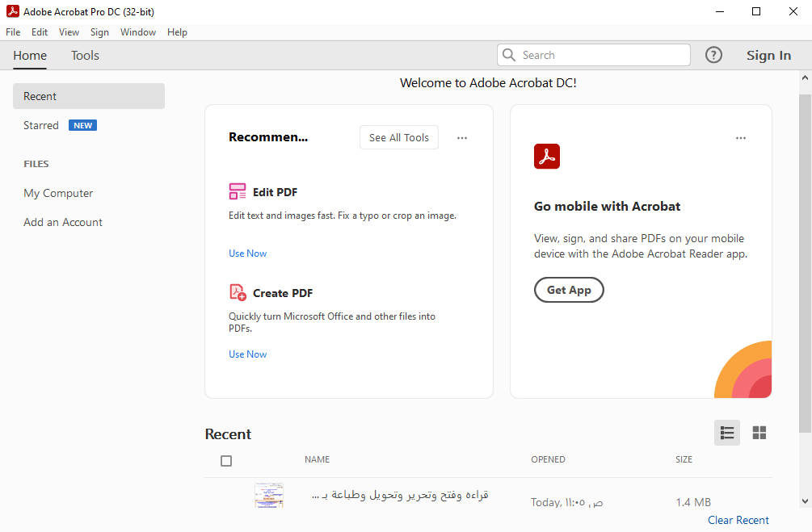The width and height of the screenshot is (812, 532).
Task: Click inside the Search field
Action: [x=594, y=55]
